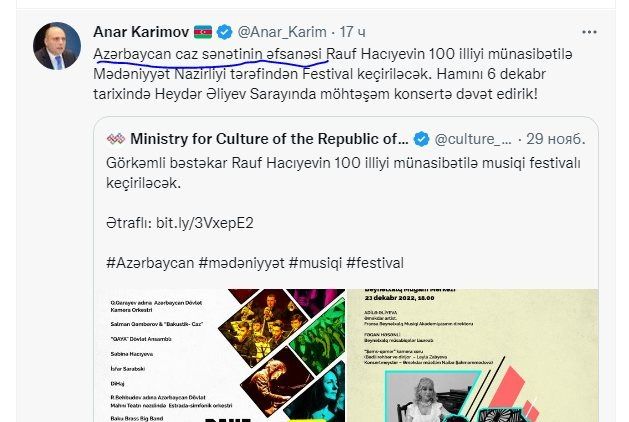Click the #festival hashtag

(x=375, y=263)
